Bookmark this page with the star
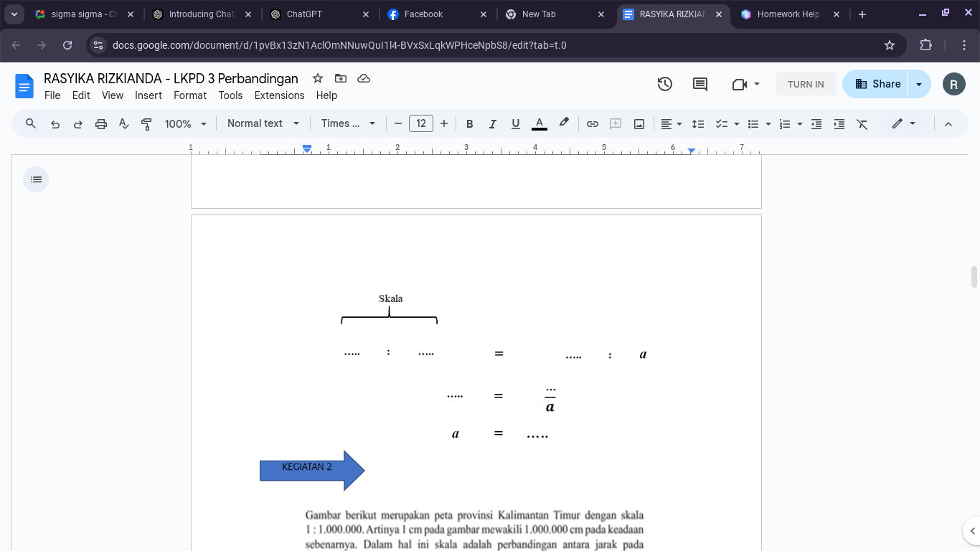 [890, 45]
